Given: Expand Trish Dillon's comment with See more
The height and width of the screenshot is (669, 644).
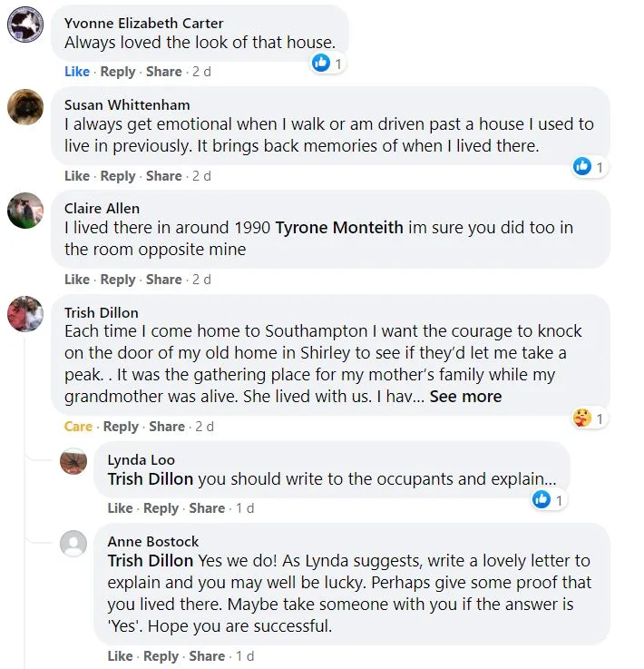Looking at the screenshot, I should (x=465, y=397).
